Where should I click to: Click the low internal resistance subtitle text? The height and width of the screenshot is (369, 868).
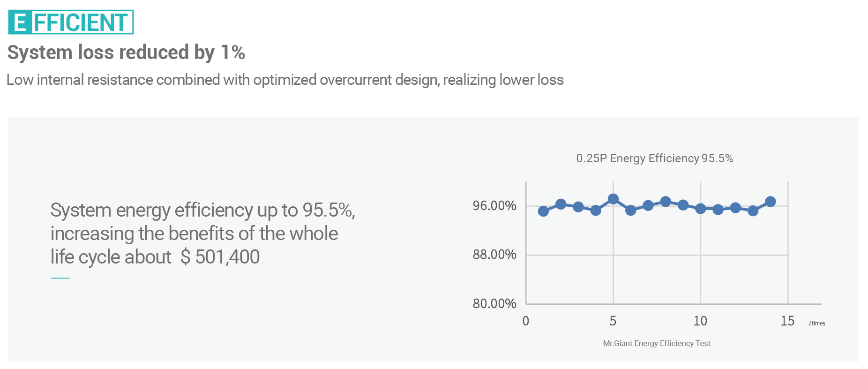click(285, 80)
